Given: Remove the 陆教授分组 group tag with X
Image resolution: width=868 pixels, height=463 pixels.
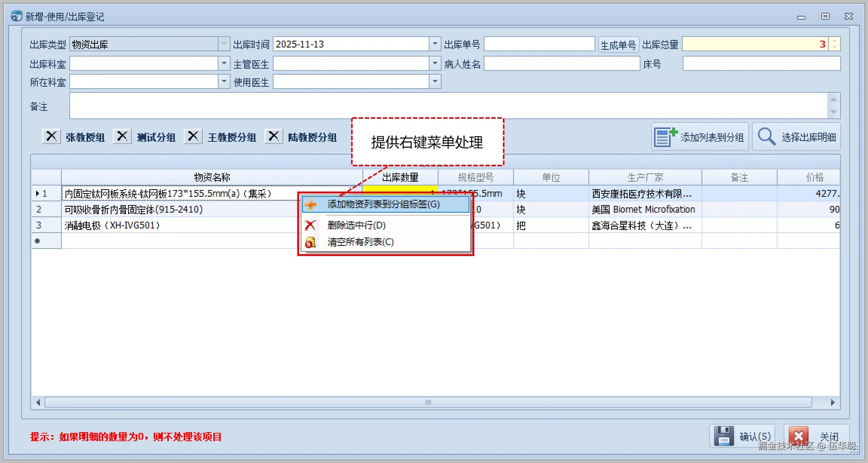Looking at the screenshot, I should [274, 136].
